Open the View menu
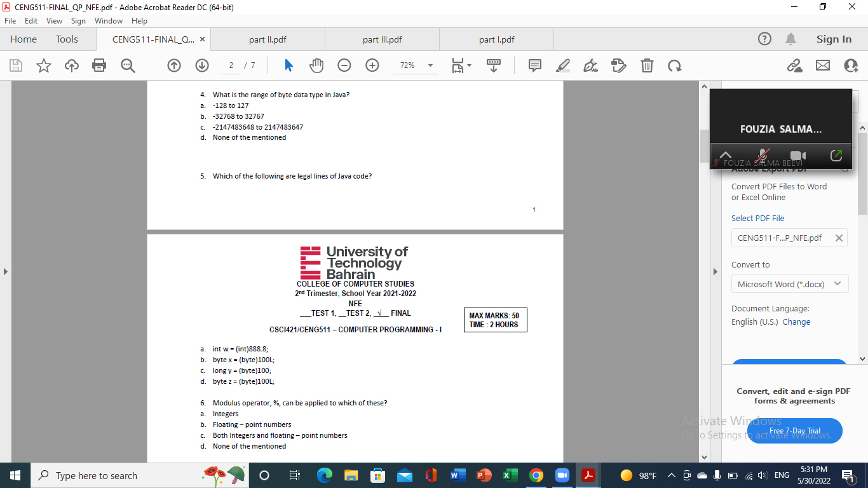The width and height of the screenshot is (868, 488). pos(53,20)
